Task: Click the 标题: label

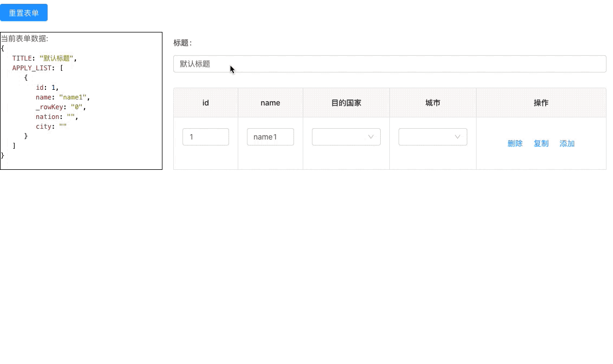Action: [182, 43]
